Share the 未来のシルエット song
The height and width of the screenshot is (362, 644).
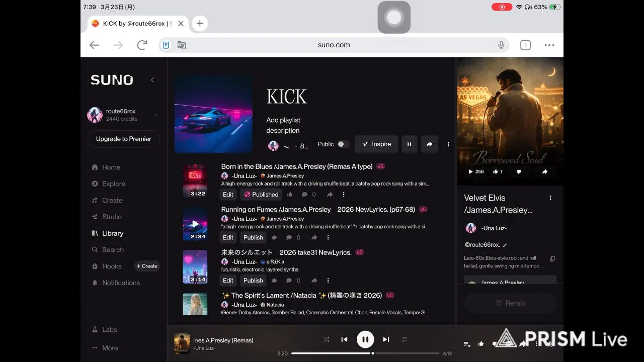[314, 281]
